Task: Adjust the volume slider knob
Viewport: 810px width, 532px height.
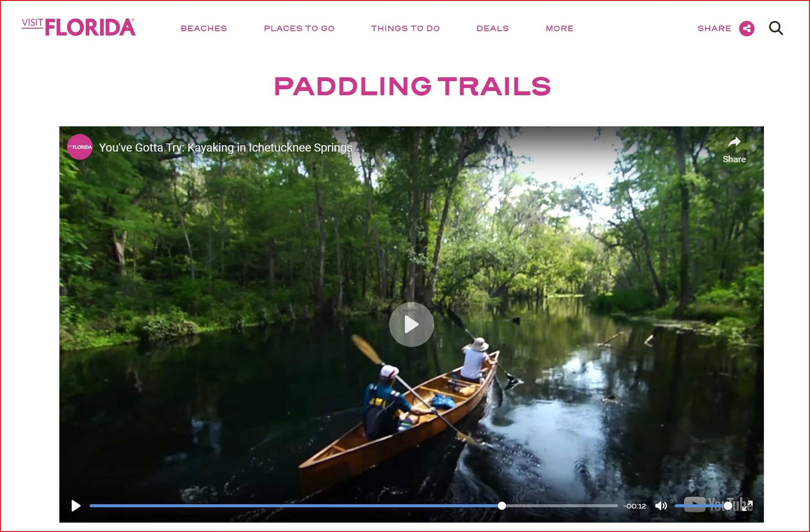Action: pyautogui.click(x=728, y=506)
